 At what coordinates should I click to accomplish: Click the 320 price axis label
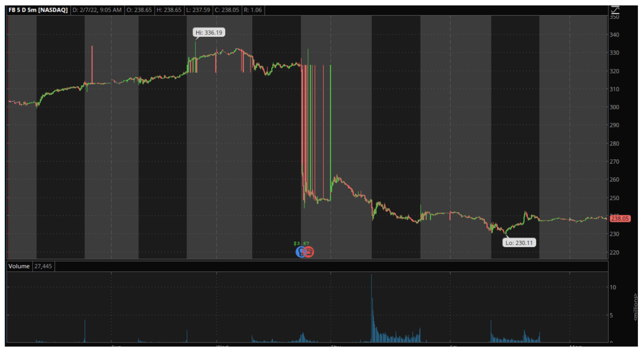tap(615, 71)
